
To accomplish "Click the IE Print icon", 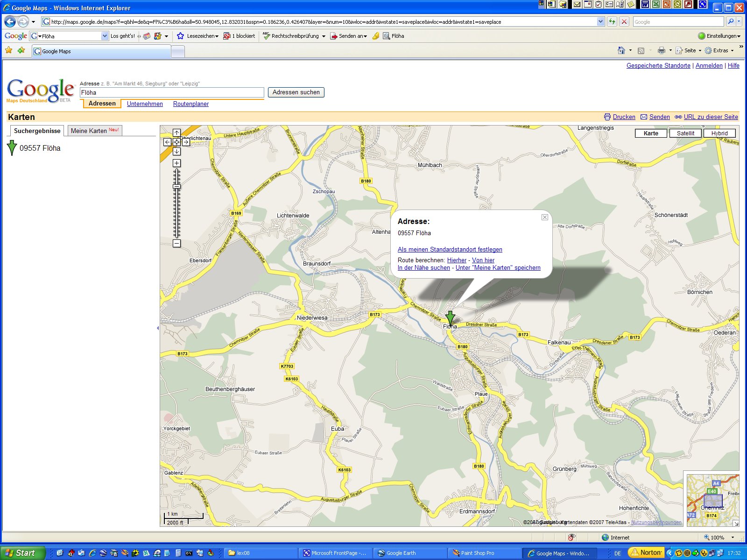I will tap(661, 50).
